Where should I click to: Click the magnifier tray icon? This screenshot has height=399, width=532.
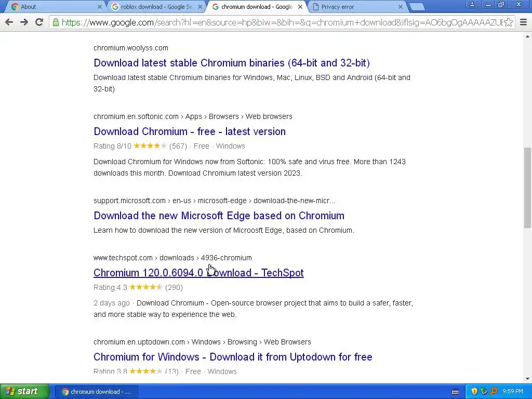[x=494, y=392]
